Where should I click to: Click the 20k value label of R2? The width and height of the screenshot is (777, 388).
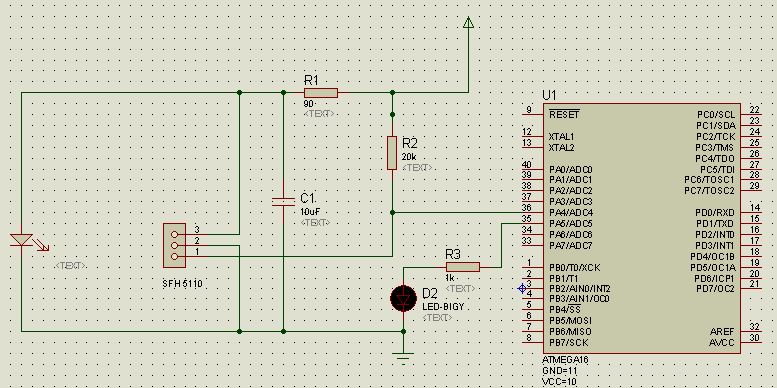tap(409, 157)
